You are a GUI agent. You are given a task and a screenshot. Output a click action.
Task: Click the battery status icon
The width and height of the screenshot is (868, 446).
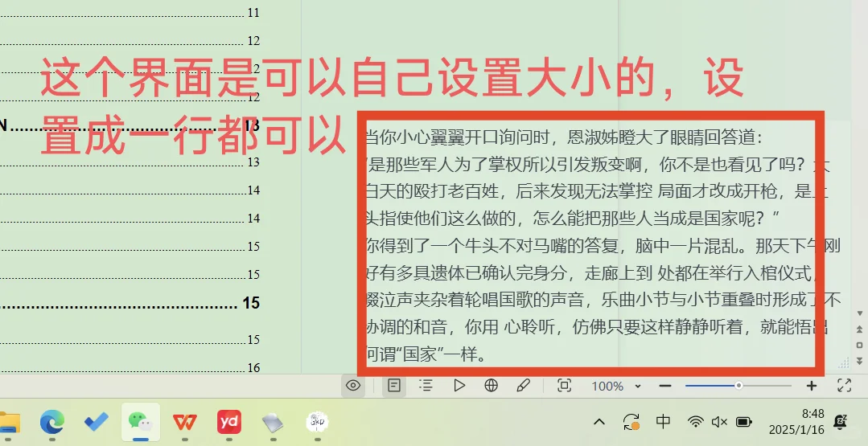[743, 422]
